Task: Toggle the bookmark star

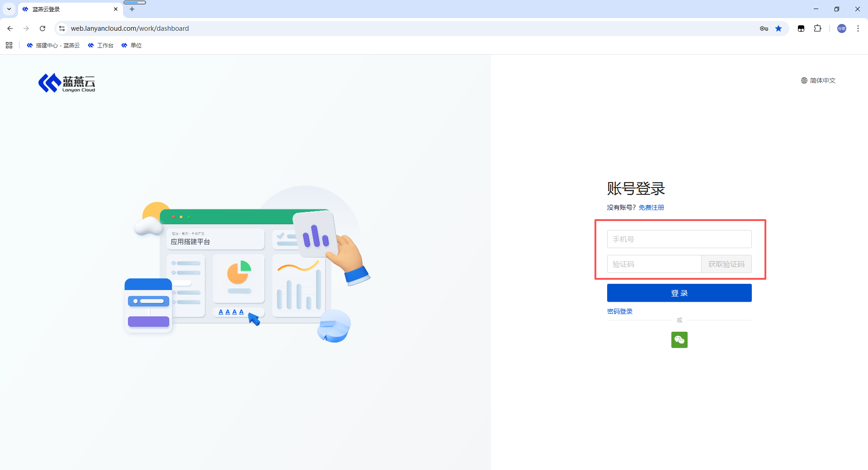Action: pyautogui.click(x=778, y=28)
